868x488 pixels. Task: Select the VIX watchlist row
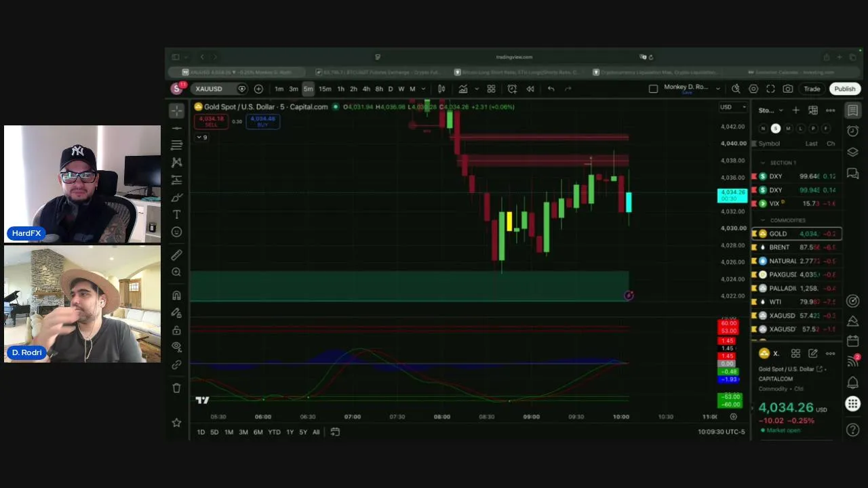[x=797, y=203]
